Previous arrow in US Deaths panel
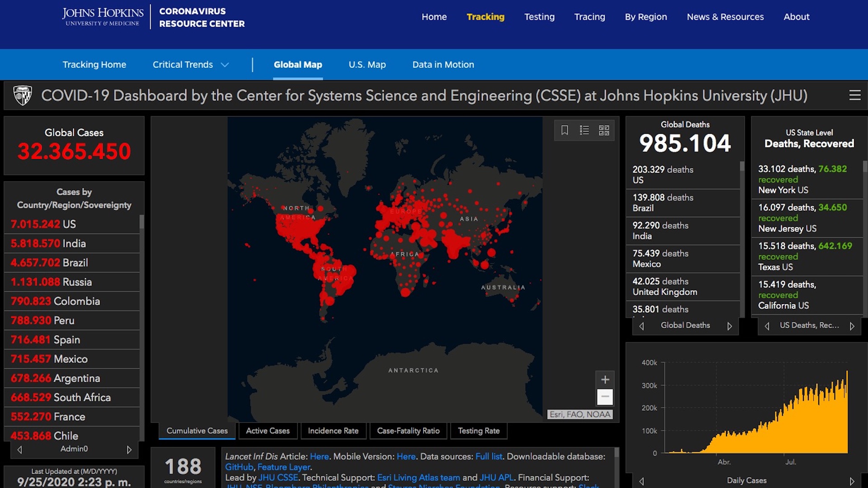The image size is (868, 488). (x=767, y=326)
